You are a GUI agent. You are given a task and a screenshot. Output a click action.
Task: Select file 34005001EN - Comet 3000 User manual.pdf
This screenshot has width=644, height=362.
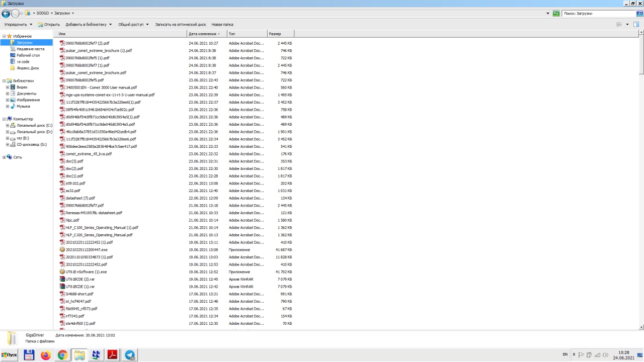(101, 87)
